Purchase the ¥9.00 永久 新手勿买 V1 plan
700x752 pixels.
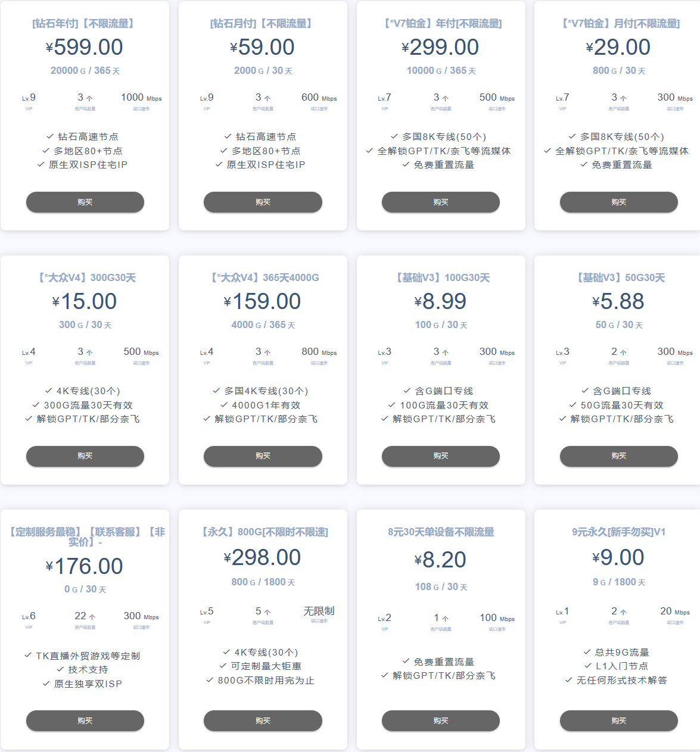click(x=618, y=721)
